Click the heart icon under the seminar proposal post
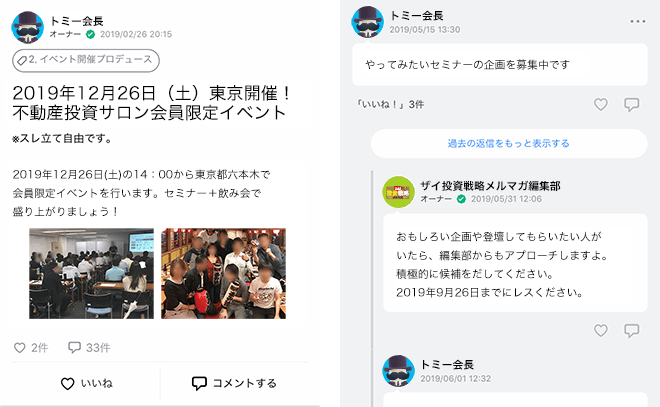The width and height of the screenshot is (660, 407). (601, 104)
